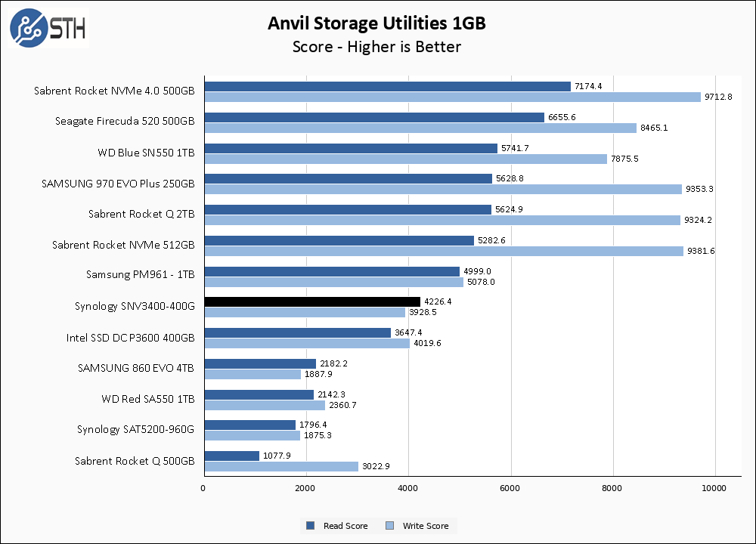Click the Sabrent Rocket Q 2TB write bar

442,220
